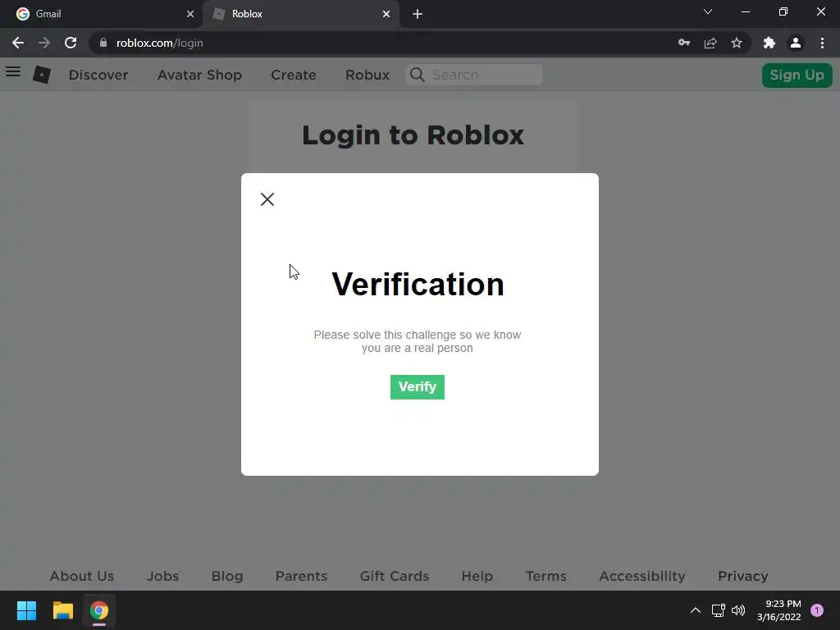
Task: Open the clock and date panel
Action: click(779, 610)
